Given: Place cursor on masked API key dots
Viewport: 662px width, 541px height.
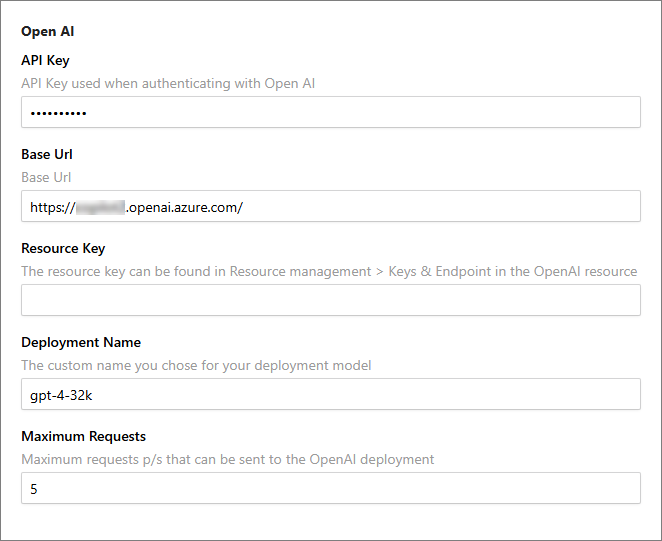Looking at the screenshot, I should (x=58, y=113).
